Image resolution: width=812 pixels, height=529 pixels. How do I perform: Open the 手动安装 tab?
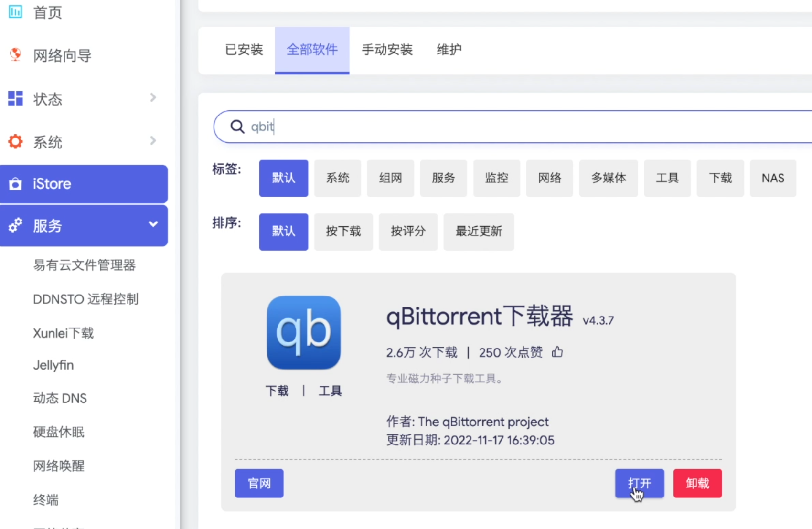(x=387, y=50)
